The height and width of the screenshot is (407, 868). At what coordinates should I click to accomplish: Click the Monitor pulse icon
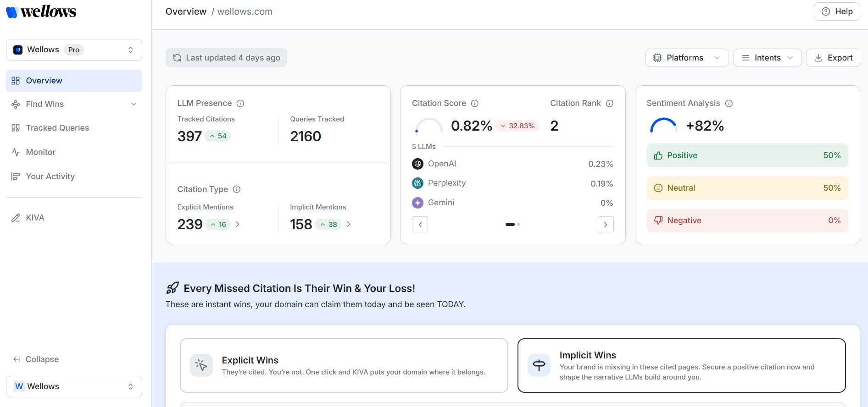point(16,152)
